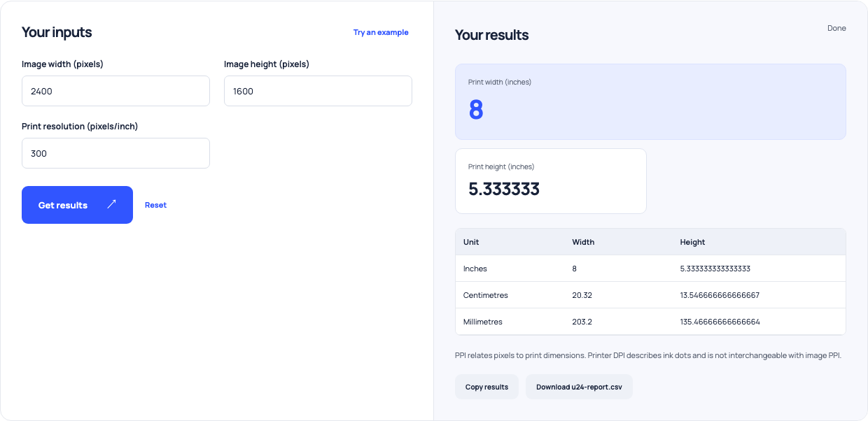Reset the calculator inputs
The width and height of the screenshot is (868, 421).
[x=155, y=205]
